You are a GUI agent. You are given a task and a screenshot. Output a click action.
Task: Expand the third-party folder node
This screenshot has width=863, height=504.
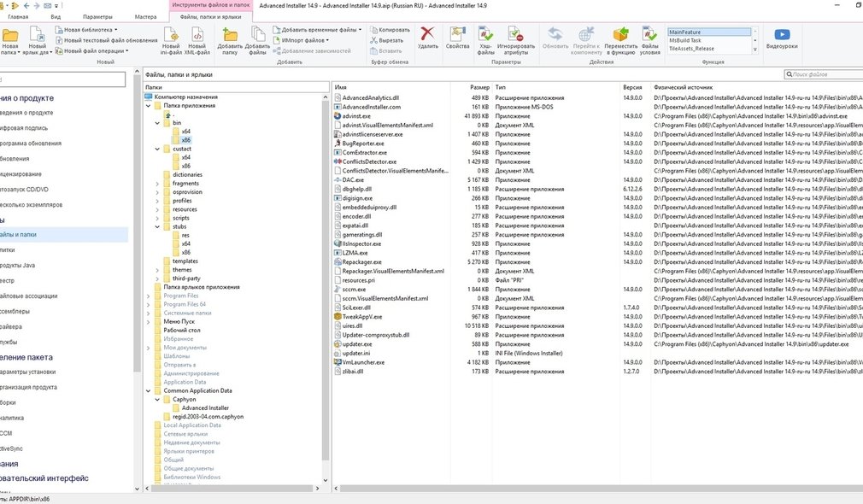coord(157,279)
